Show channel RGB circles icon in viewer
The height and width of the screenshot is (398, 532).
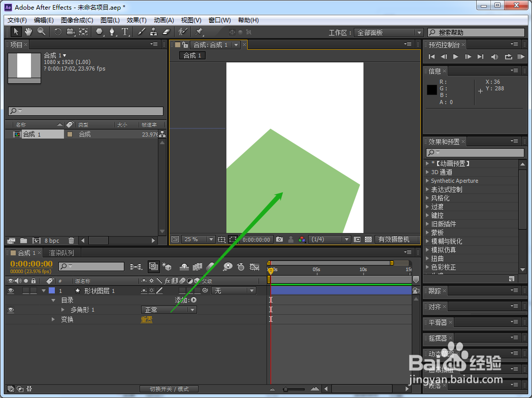pyautogui.click(x=302, y=240)
